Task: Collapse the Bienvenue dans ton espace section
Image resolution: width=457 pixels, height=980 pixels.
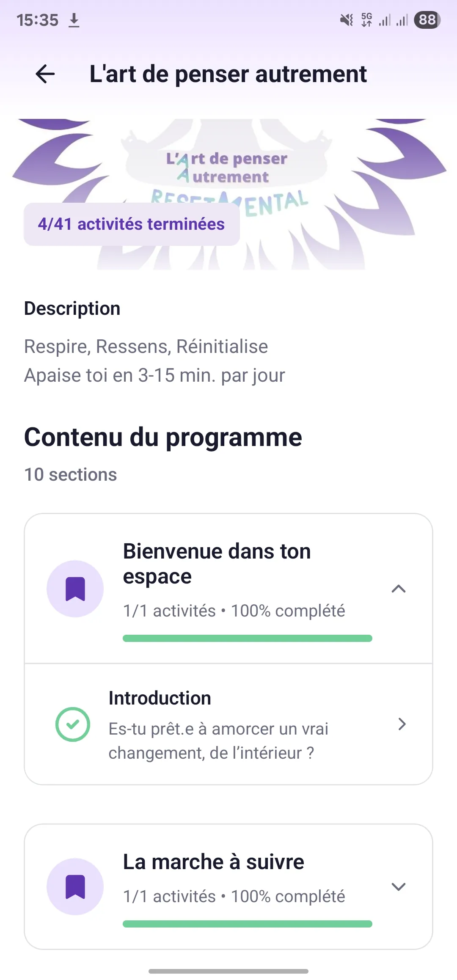Action: pyautogui.click(x=399, y=589)
